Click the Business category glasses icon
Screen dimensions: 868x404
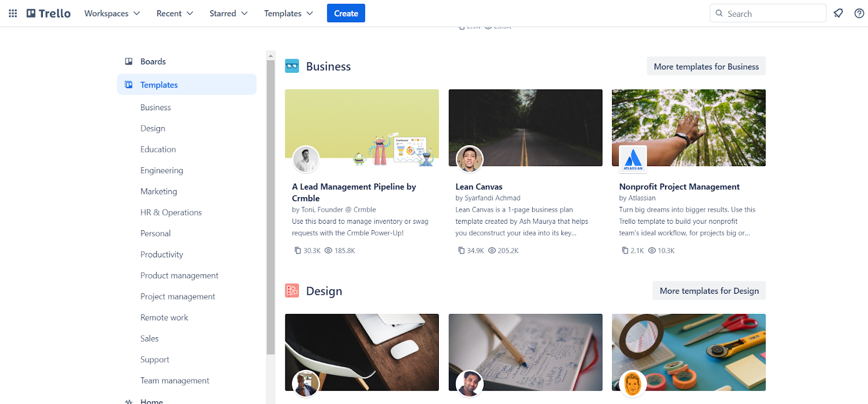[x=292, y=66]
